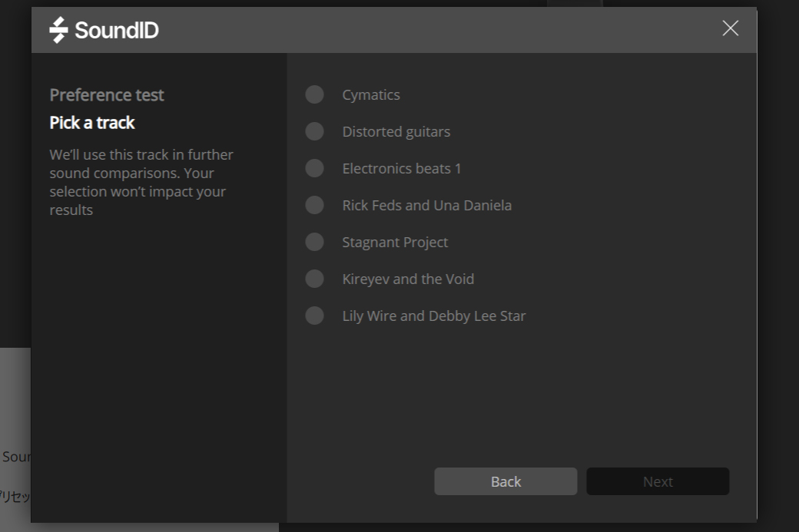Click the Pick a track heading

pyautogui.click(x=92, y=123)
